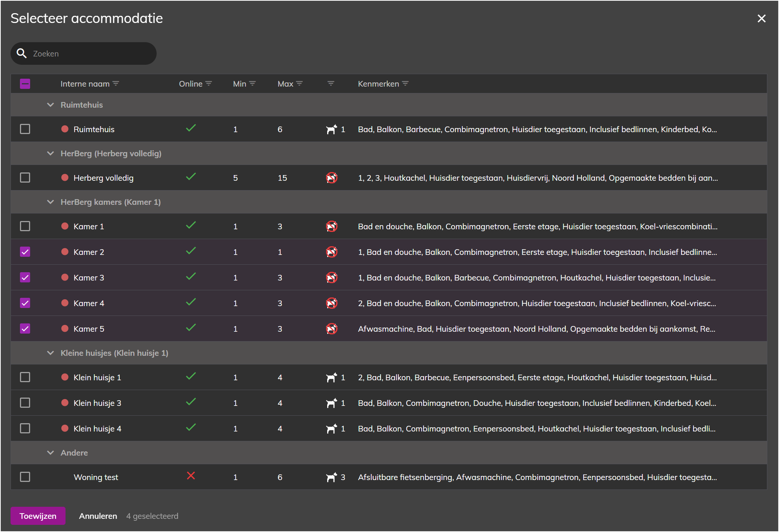This screenshot has width=779, height=532.
Task: Uncheck the Kamer 2 checkbox
Action: [25, 252]
